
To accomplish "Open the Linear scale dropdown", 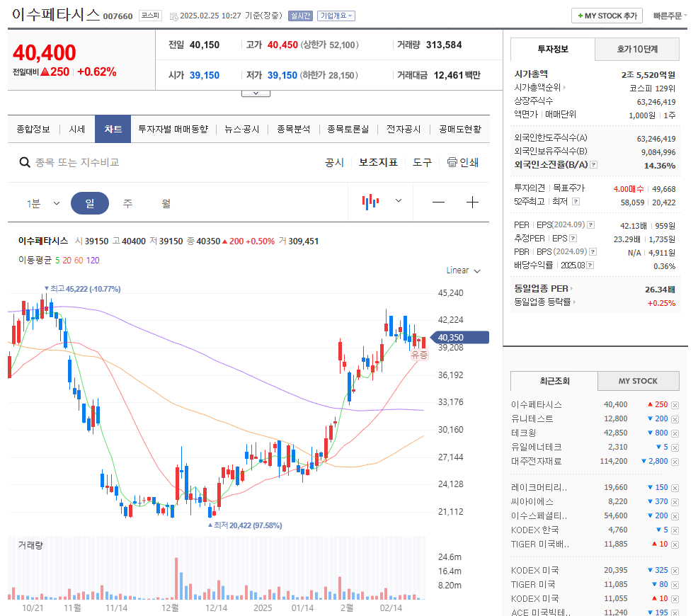I will click(463, 270).
